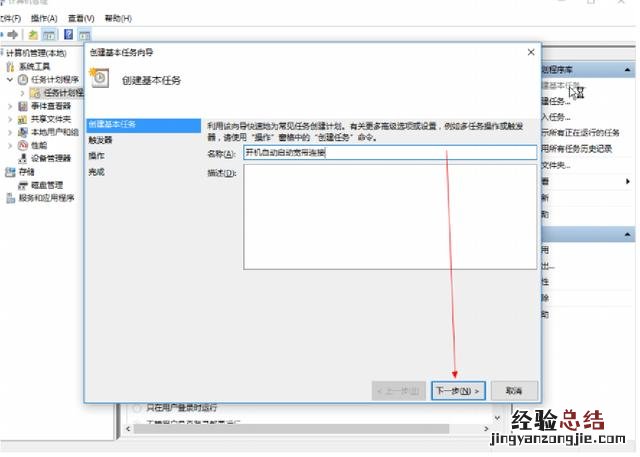Toggle the show/hide console tree toolbar icon

(49, 35)
